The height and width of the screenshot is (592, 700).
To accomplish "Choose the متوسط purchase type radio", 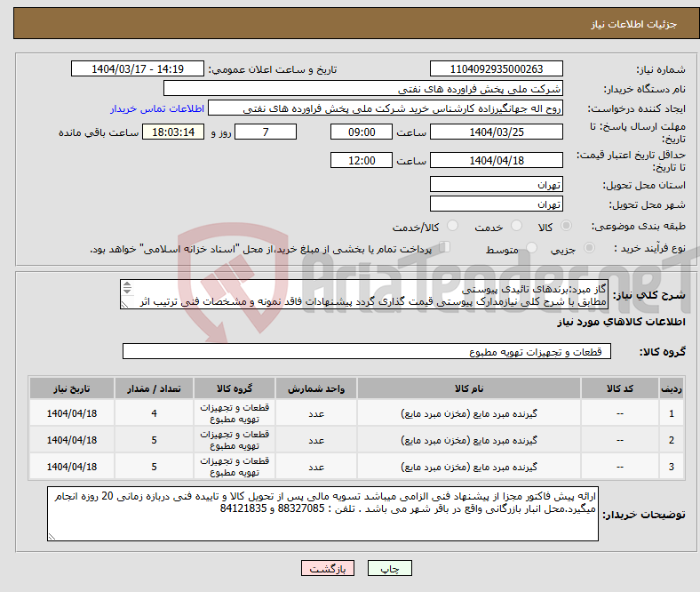I will click(531, 247).
